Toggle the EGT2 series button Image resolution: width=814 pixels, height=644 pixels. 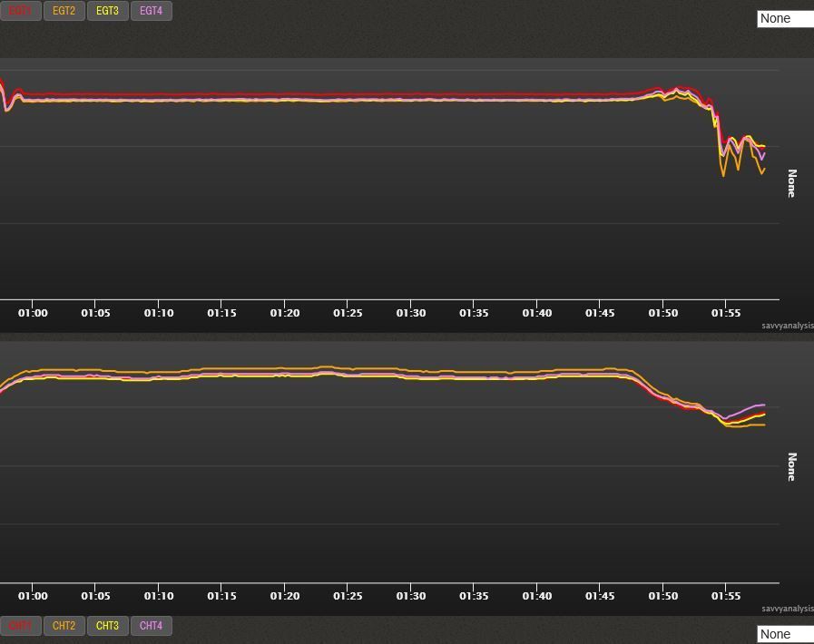(64, 11)
